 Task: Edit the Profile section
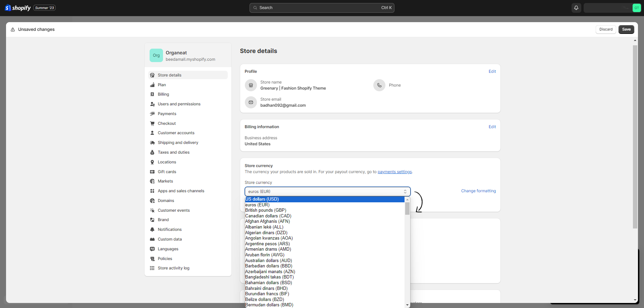(x=492, y=71)
